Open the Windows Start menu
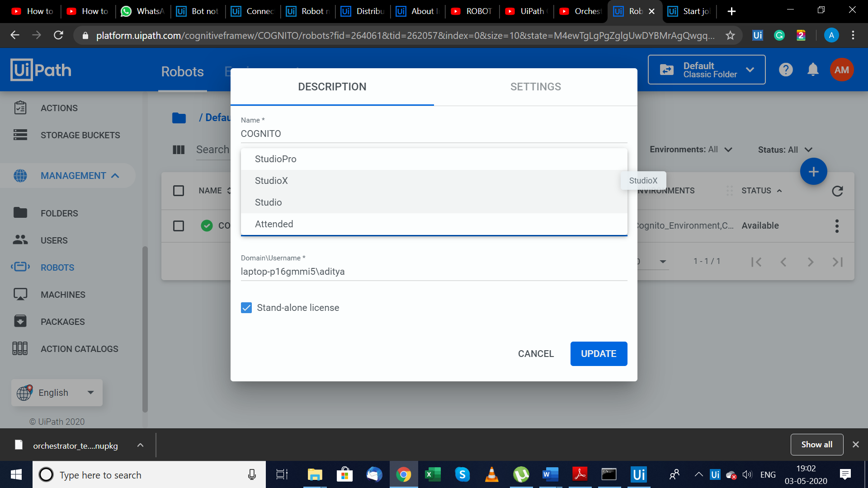The image size is (868, 488). tap(16, 474)
